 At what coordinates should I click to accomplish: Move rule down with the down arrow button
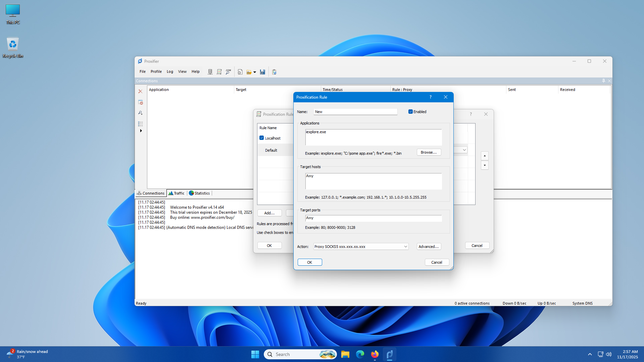pyautogui.click(x=485, y=165)
